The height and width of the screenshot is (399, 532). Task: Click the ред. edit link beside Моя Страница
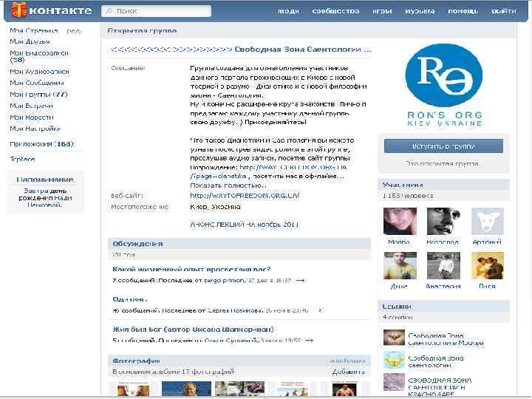click(x=74, y=31)
